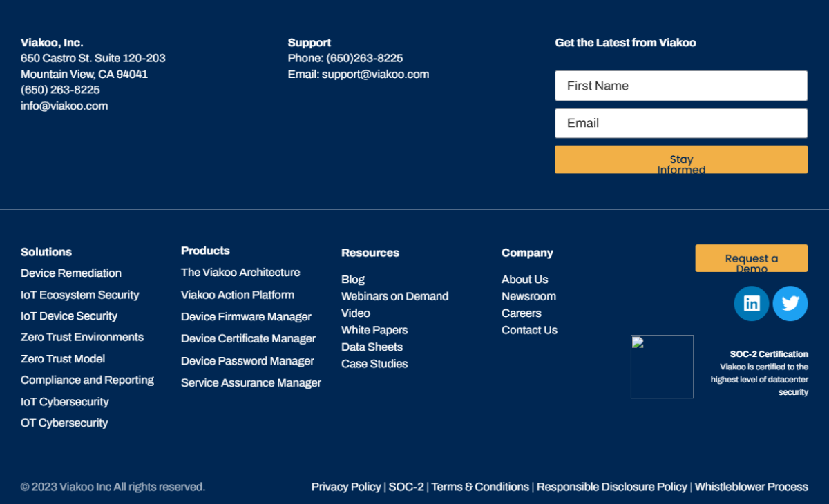Focus the Email input field
Screen dimensions: 829x504
coord(681,123)
